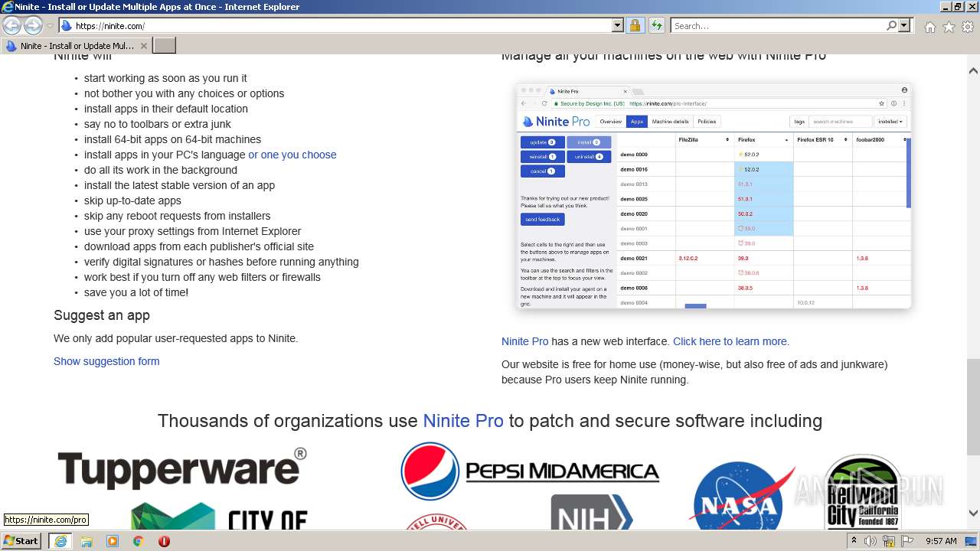
Task: Click the network tray icon
Action: (x=889, y=541)
